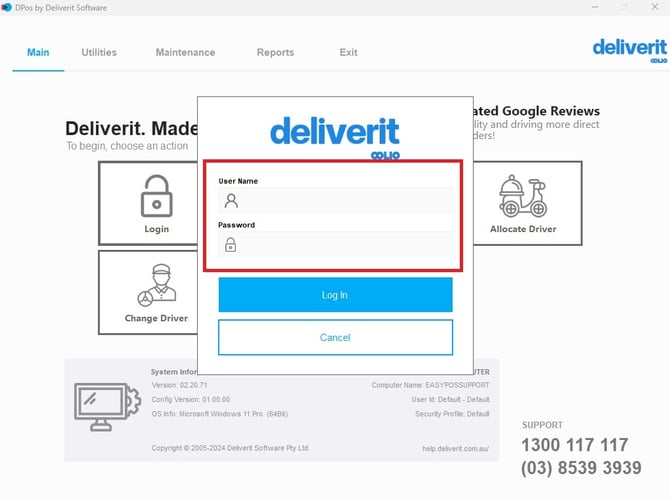Click Config Version: 01.00.00 text
The height and width of the screenshot is (501, 670).
coord(191,399)
